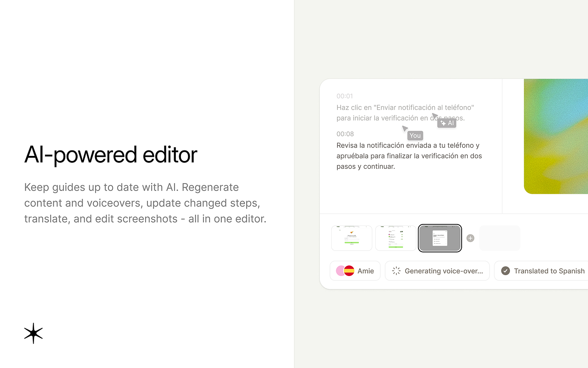Viewport: 588px width, 368px height.
Task: Click the colorful gradient preview image
Action: [x=556, y=136]
